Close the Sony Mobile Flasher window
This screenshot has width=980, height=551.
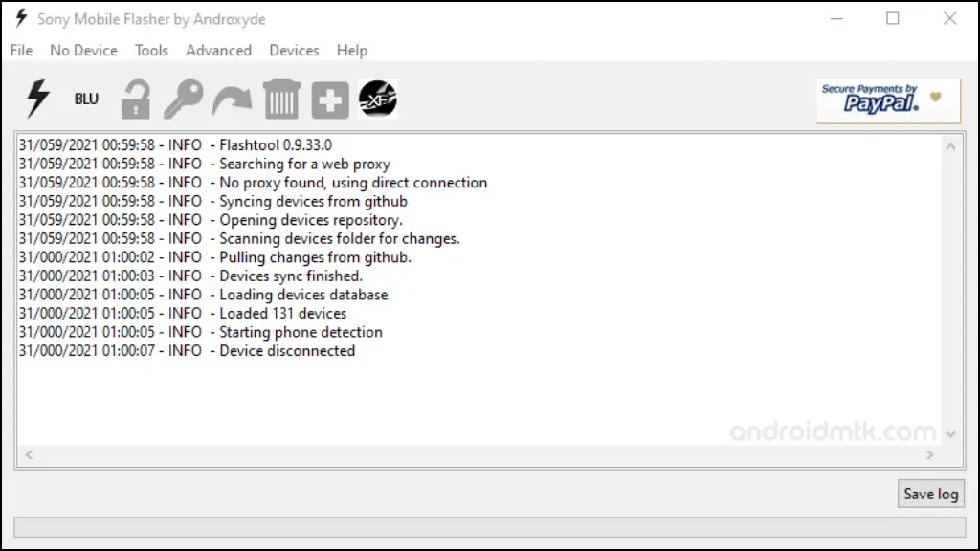click(950, 19)
